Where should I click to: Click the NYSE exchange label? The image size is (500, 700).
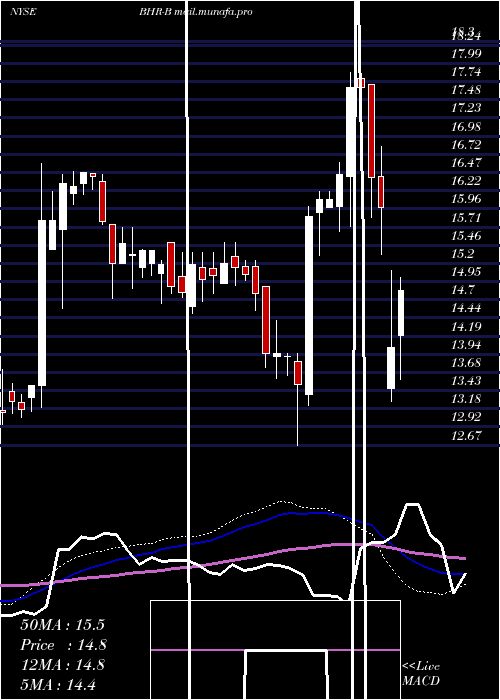tap(23, 12)
